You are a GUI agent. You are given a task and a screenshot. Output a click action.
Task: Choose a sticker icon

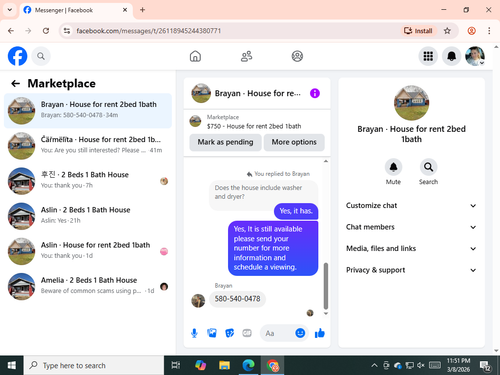tap(230, 333)
